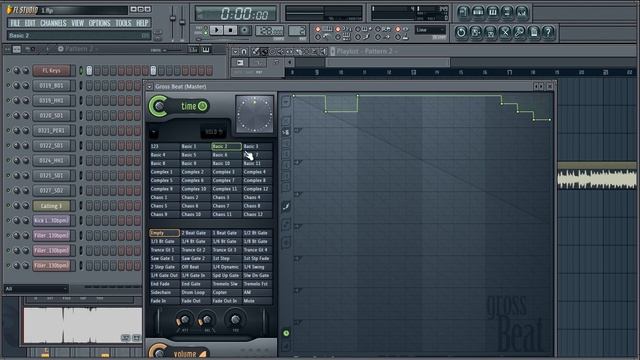Toggle the playlist magnet snap icon

tap(244, 51)
